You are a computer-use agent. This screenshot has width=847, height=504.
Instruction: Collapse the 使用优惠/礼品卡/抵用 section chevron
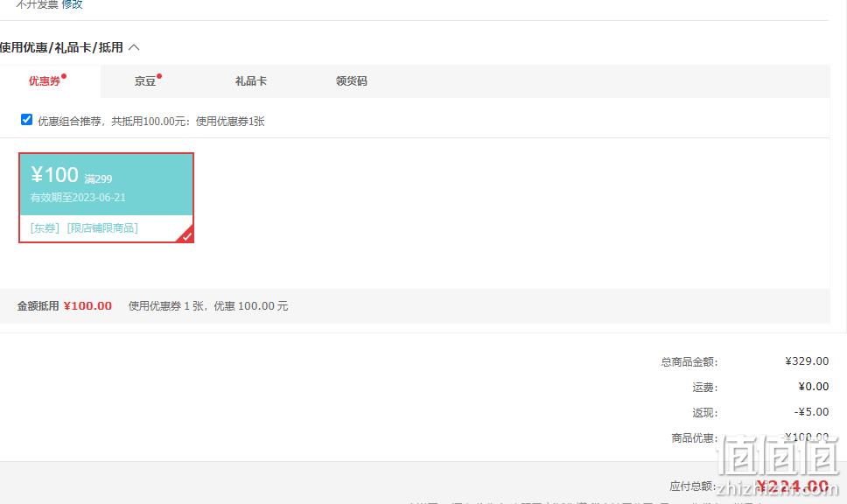click(x=134, y=47)
